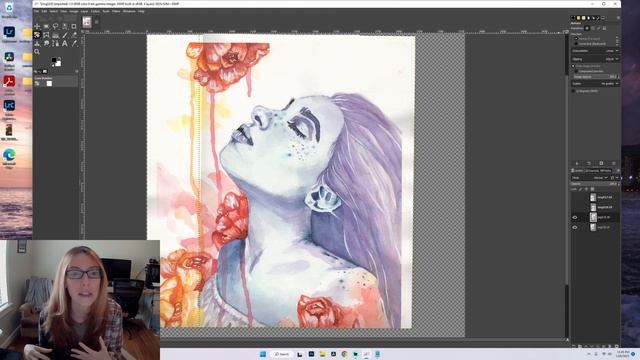The width and height of the screenshot is (640, 360).
Task: Open the Colors menu
Action: coord(95,11)
